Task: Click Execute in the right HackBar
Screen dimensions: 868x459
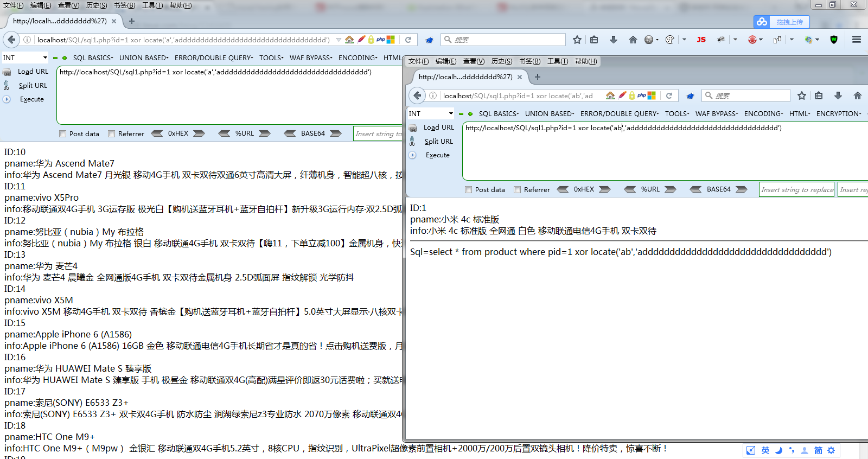Action: (x=437, y=155)
